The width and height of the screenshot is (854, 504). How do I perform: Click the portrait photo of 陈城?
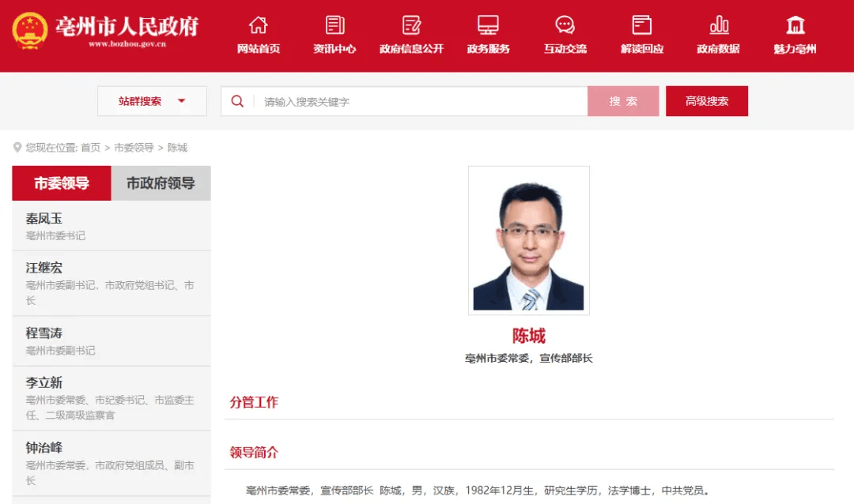click(529, 240)
